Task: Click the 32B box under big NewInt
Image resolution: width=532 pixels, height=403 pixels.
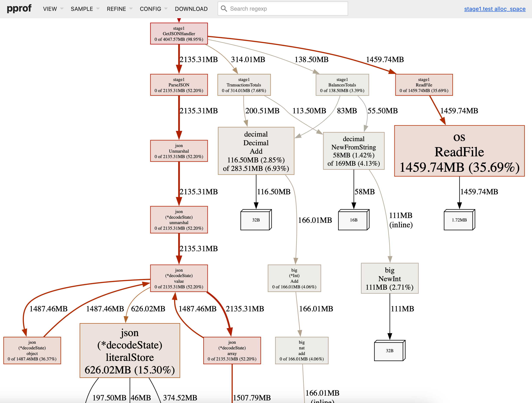Action: [390, 351]
